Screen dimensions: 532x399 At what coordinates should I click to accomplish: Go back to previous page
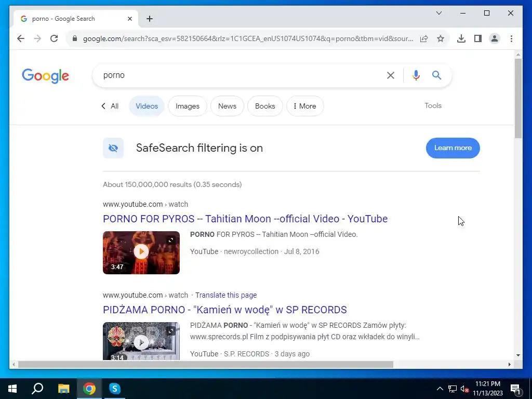tap(21, 38)
